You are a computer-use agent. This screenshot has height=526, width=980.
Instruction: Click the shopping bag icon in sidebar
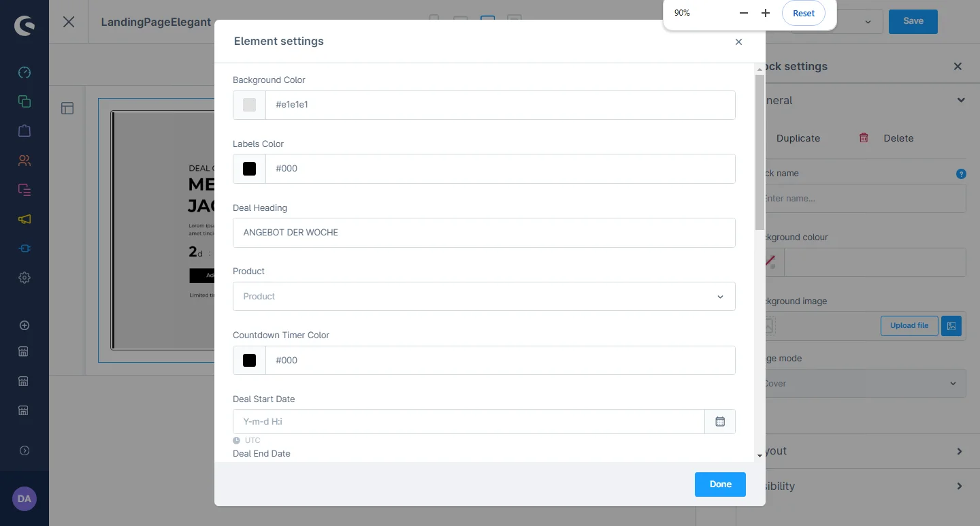point(24,130)
